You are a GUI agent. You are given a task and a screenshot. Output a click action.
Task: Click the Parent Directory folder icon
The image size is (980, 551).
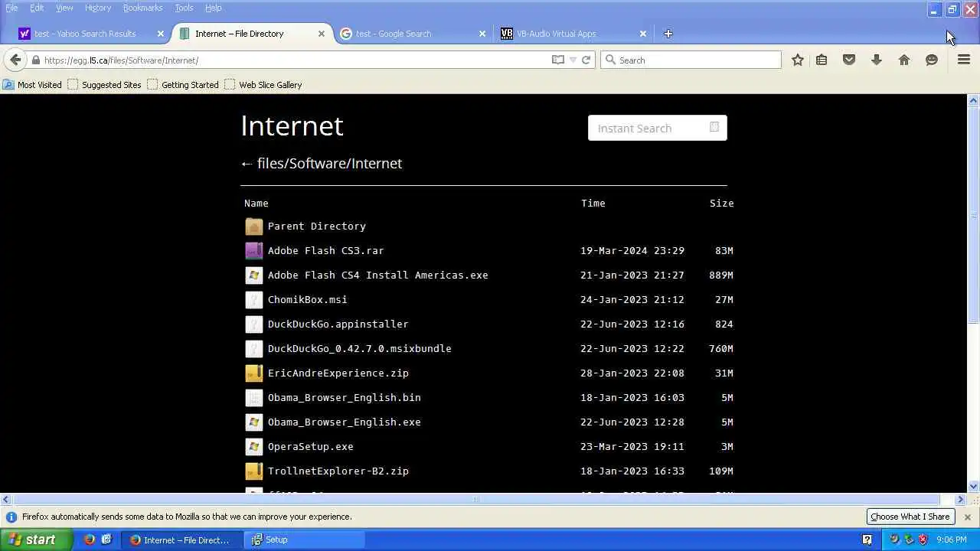point(254,227)
